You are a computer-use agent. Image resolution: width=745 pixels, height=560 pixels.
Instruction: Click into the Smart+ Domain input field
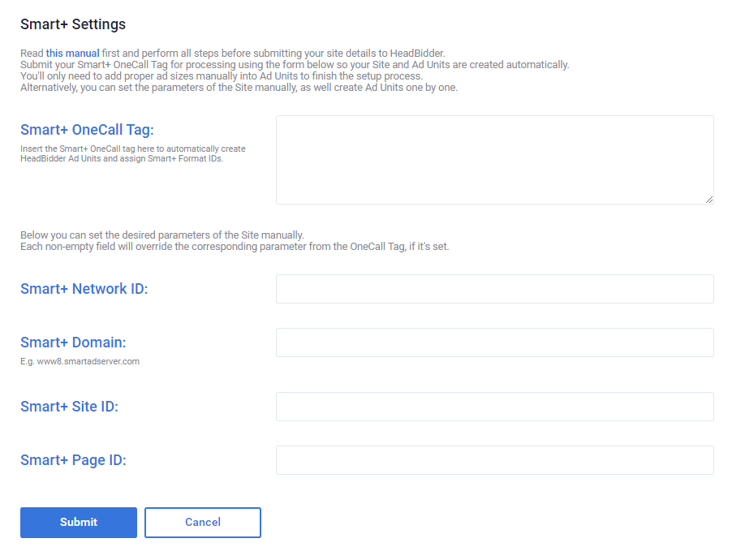pos(494,342)
